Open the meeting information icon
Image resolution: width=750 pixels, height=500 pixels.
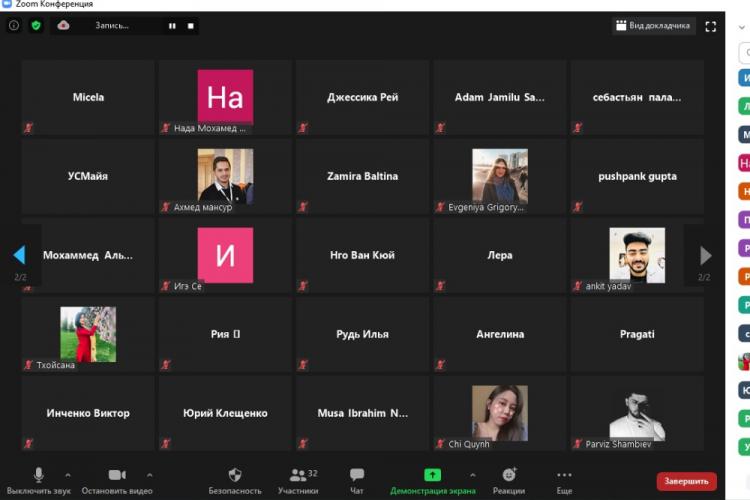click(x=14, y=25)
